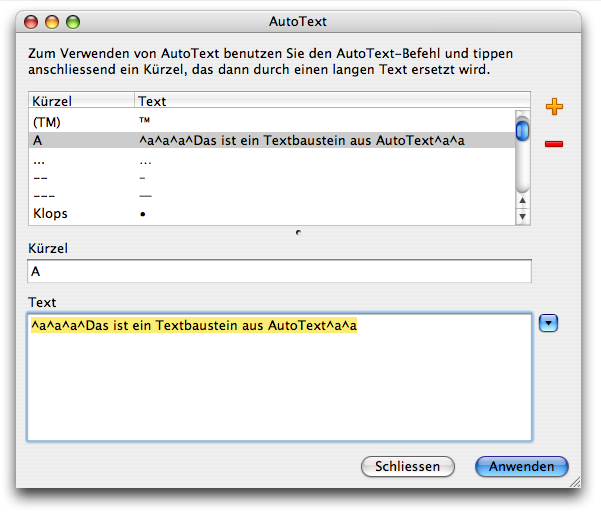601x512 pixels.
Task: Select the (TM) row in the list
Action: pyautogui.click(x=270, y=122)
